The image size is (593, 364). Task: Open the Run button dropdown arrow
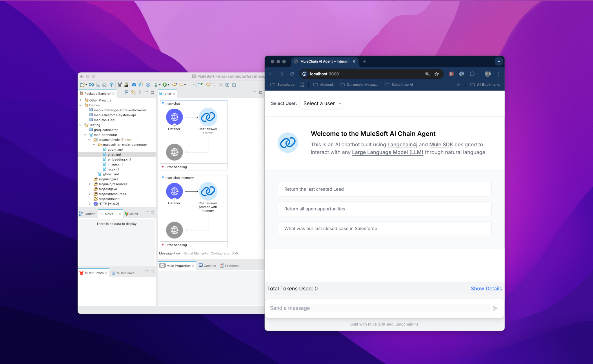pyautogui.click(x=168, y=85)
